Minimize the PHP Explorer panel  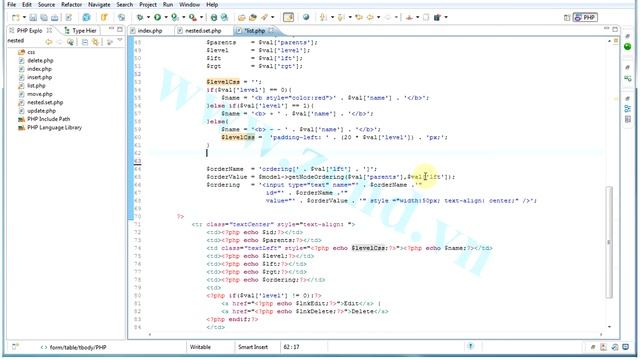click(111, 29)
